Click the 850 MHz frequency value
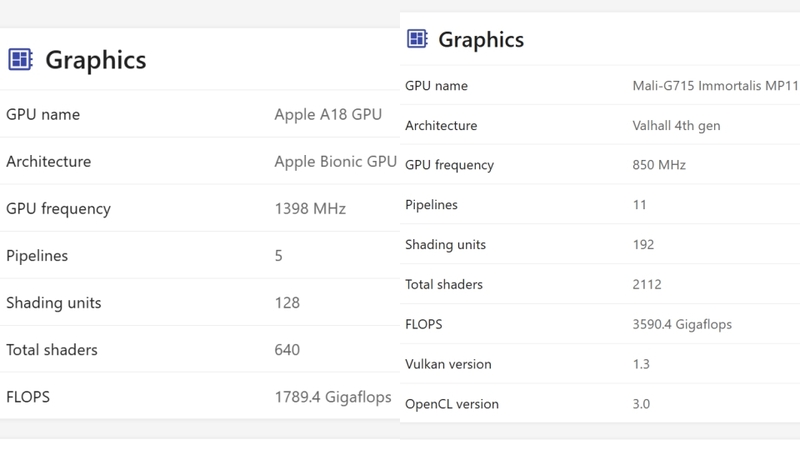800x450 pixels. click(659, 165)
